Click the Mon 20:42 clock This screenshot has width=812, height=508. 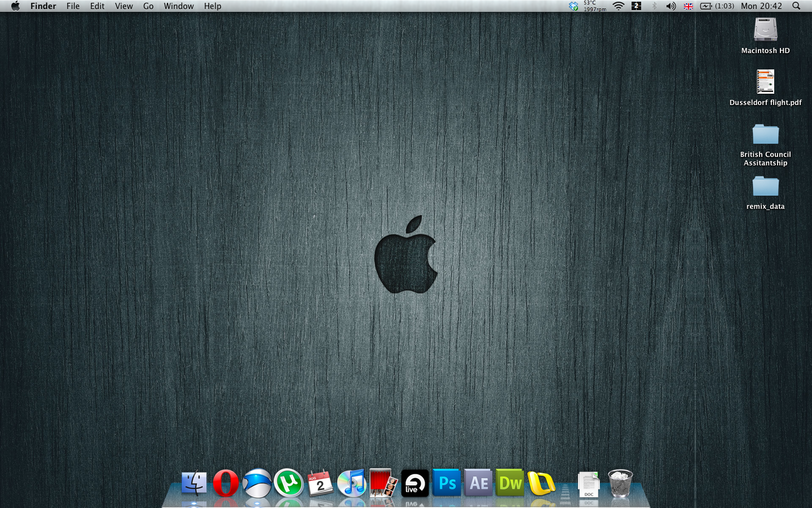pos(761,6)
